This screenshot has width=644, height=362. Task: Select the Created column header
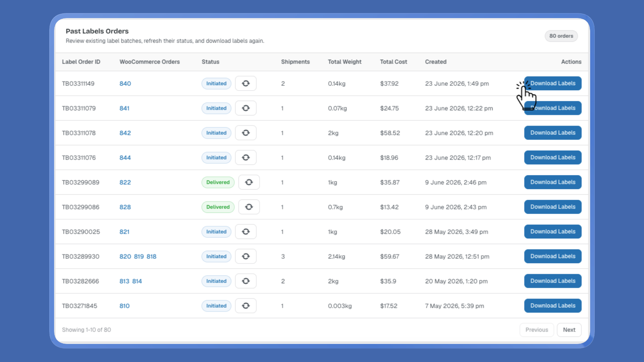coord(436,62)
